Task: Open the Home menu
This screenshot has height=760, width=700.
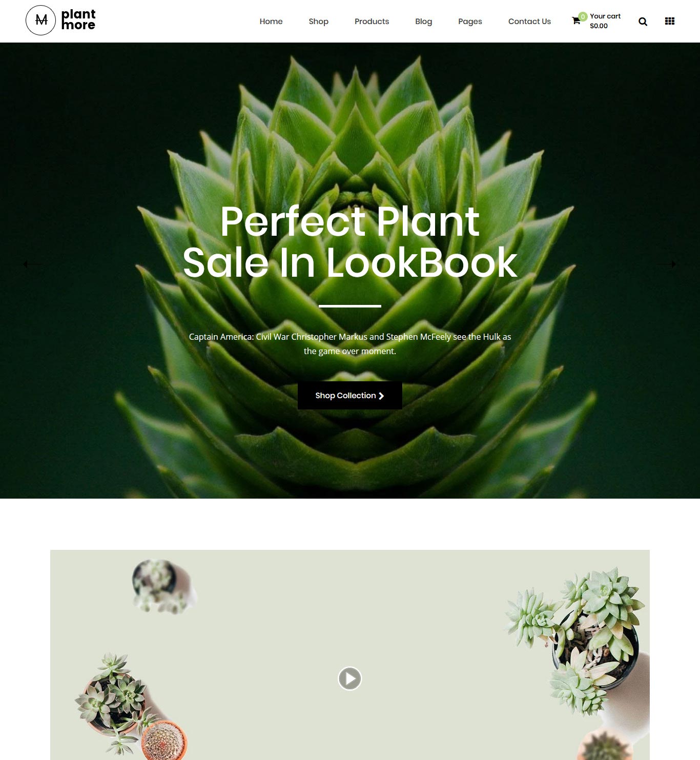Action: 271,22
